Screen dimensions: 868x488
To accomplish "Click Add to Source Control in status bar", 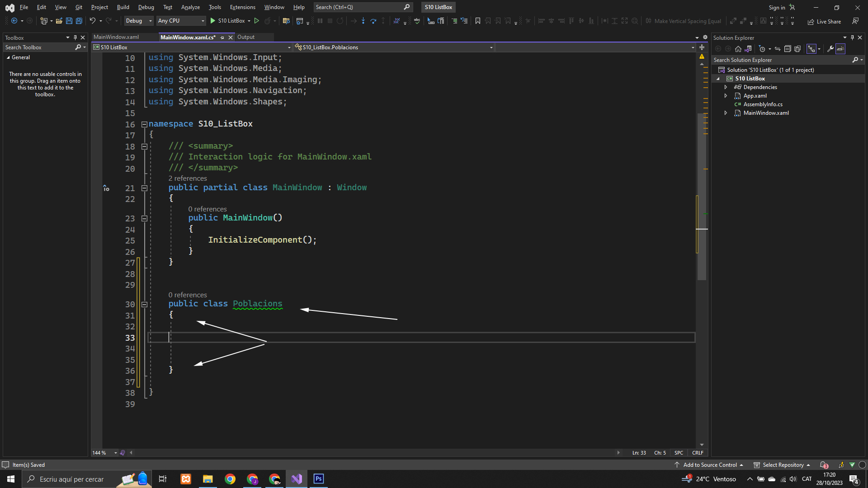I will 709,465.
